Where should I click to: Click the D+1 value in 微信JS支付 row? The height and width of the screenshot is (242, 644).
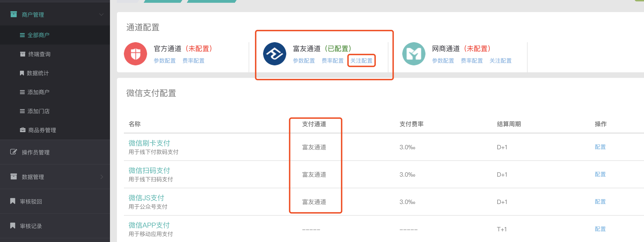(x=502, y=202)
